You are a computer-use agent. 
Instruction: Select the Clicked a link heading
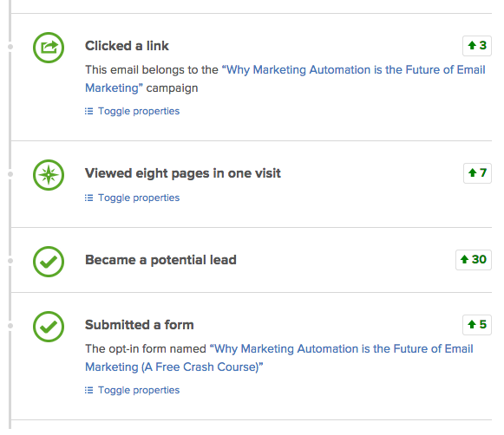click(x=127, y=46)
